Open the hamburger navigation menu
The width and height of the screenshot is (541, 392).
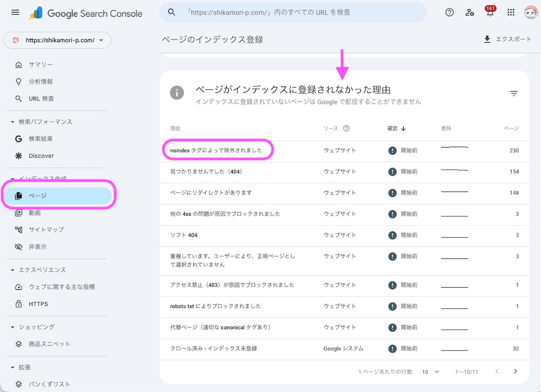pos(15,13)
